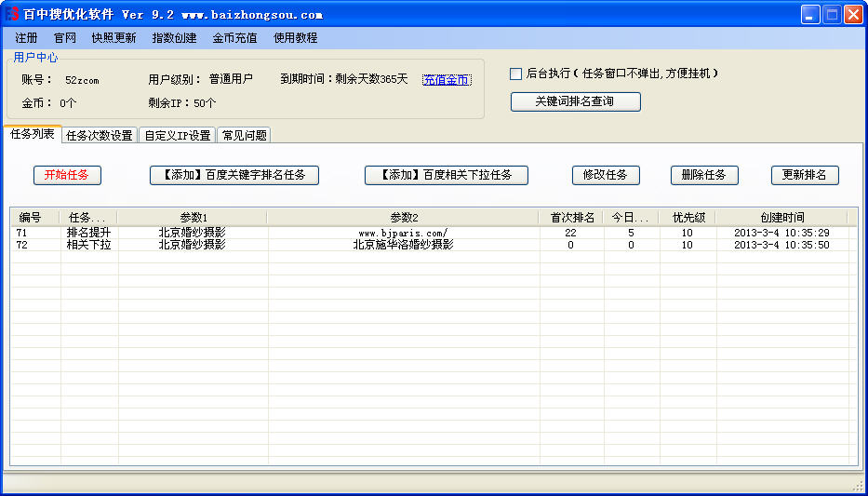Click the 相关下拉 task type cell
The height and width of the screenshot is (496, 868).
click(88, 245)
